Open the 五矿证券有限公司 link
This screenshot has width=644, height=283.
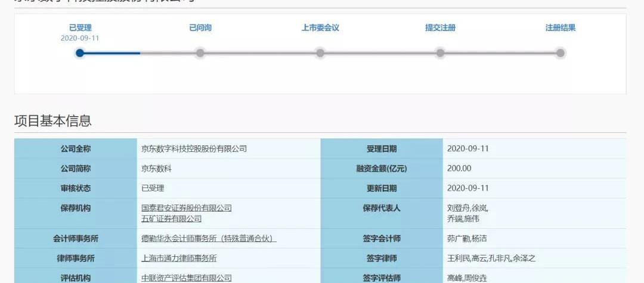pos(171,219)
